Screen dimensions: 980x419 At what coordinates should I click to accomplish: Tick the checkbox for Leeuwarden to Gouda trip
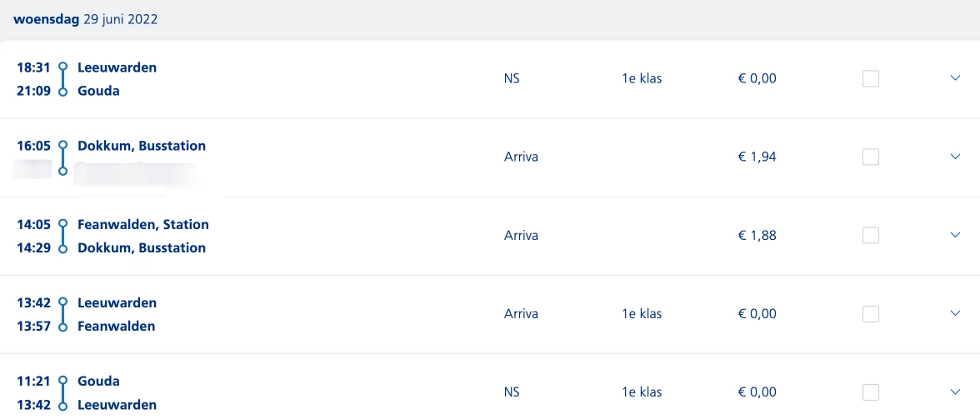pos(871,79)
